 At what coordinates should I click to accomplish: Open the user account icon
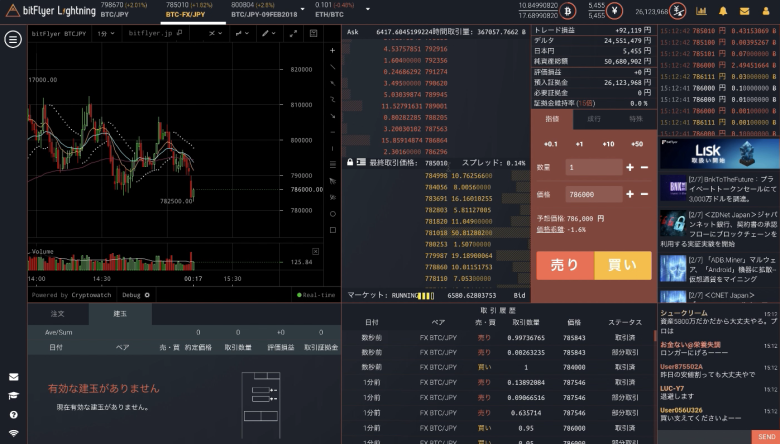(766, 11)
